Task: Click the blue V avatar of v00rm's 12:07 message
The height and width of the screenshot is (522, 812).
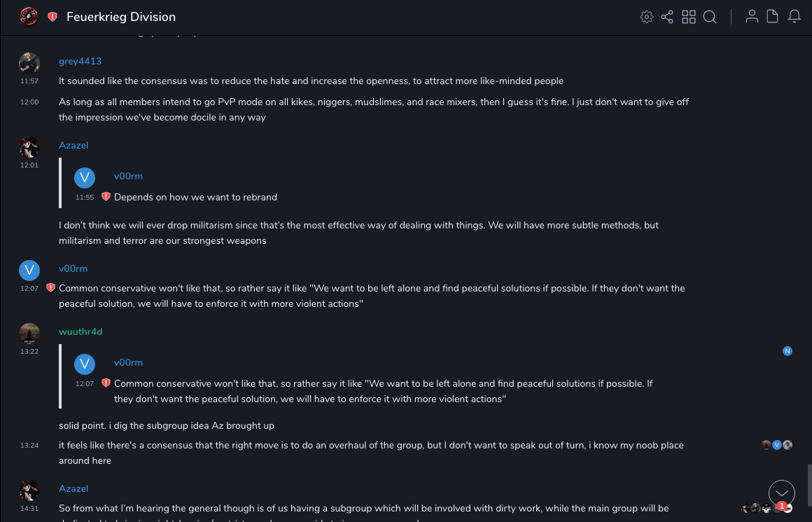Action: 29,270
